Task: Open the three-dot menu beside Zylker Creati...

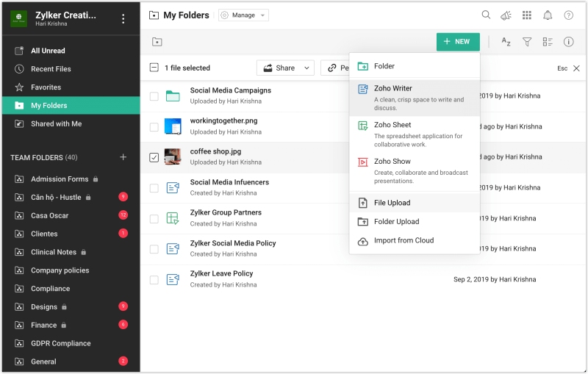Action: (x=123, y=18)
